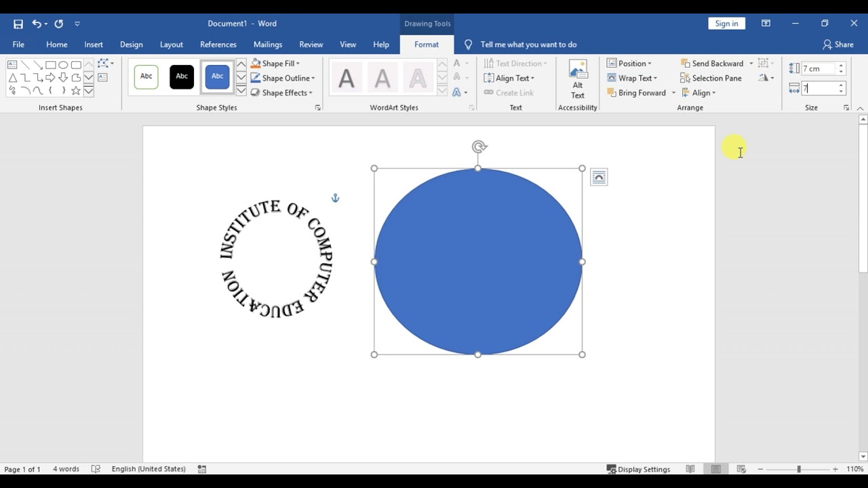Click the proofing errors icon in status bar
Image resolution: width=868 pixels, height=488 pixels.
pyautogui.click(x=96, y=469)
